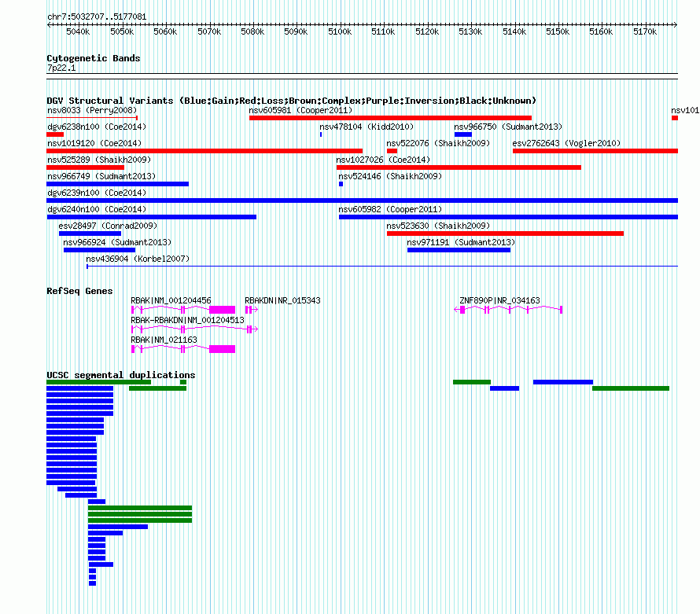Click the 5100k ruler position label

[340, 31]
